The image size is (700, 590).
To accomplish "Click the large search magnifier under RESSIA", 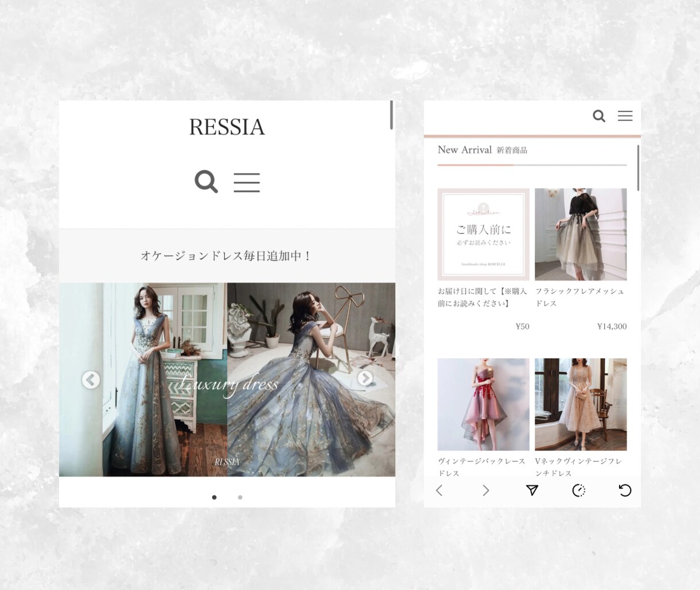I will click(x=206, y=182).
